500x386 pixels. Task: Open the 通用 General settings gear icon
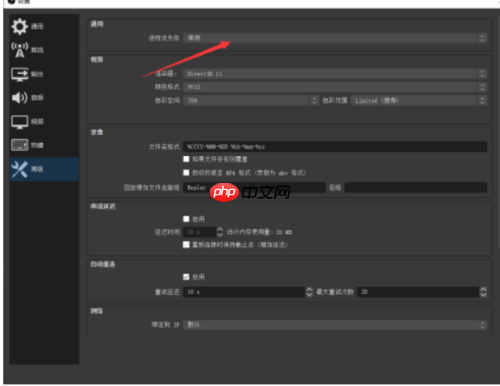(x=20, y=26)
